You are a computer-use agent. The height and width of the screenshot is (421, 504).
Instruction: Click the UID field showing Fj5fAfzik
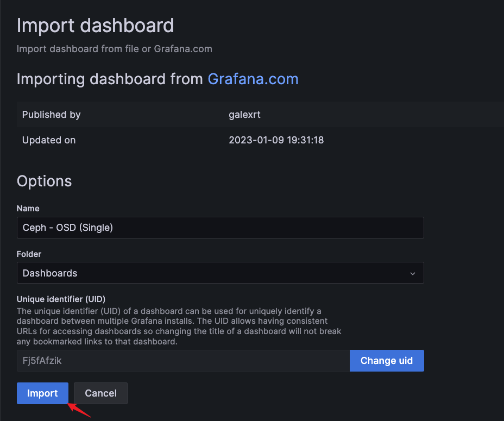[183, 361]
